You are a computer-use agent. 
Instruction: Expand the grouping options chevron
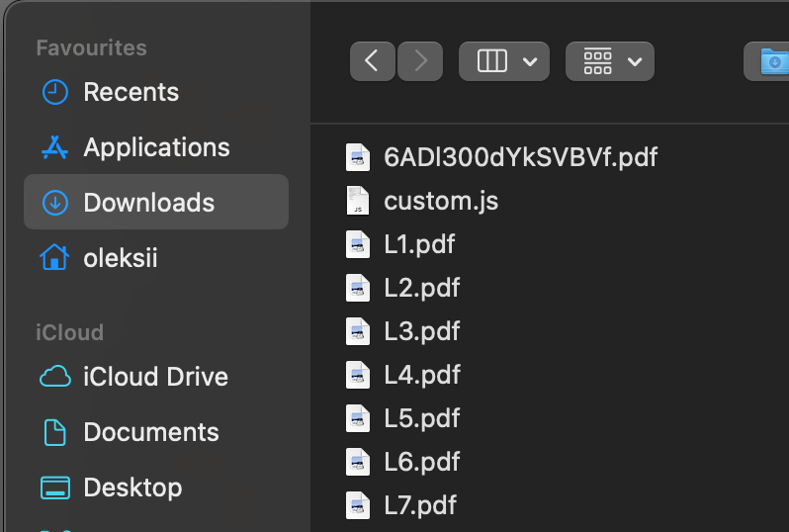[x=635, y=62]
